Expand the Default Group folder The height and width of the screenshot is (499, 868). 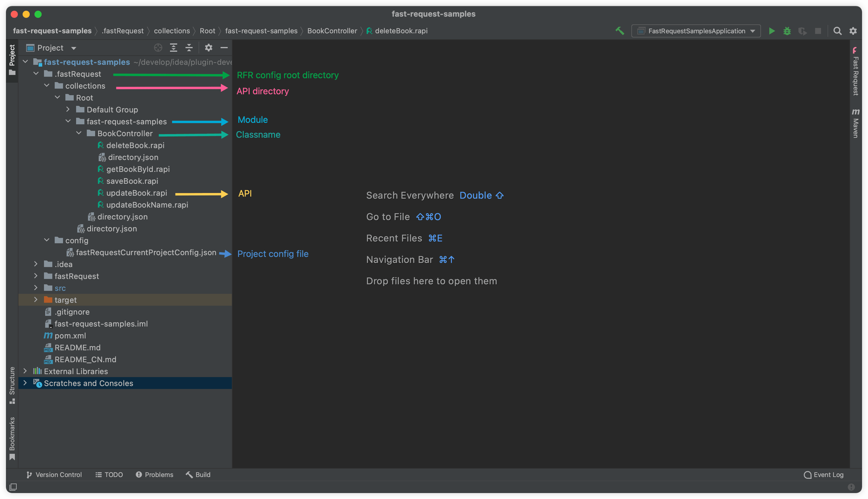point(68,109)
